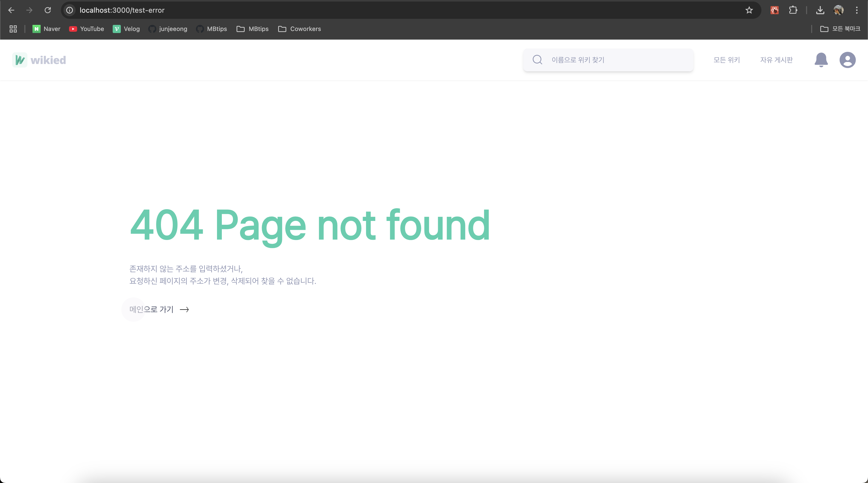Open the Chrome profile avatar

[838, 10]
